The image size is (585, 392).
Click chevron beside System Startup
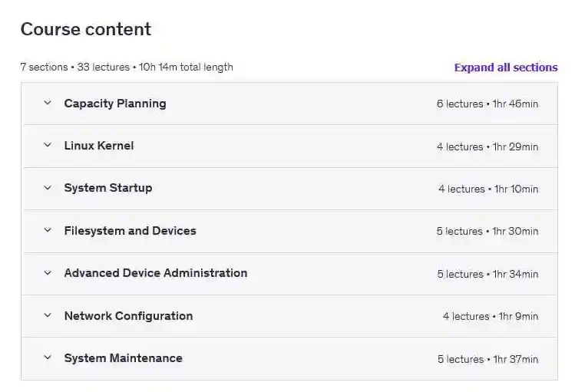point(48,188)
